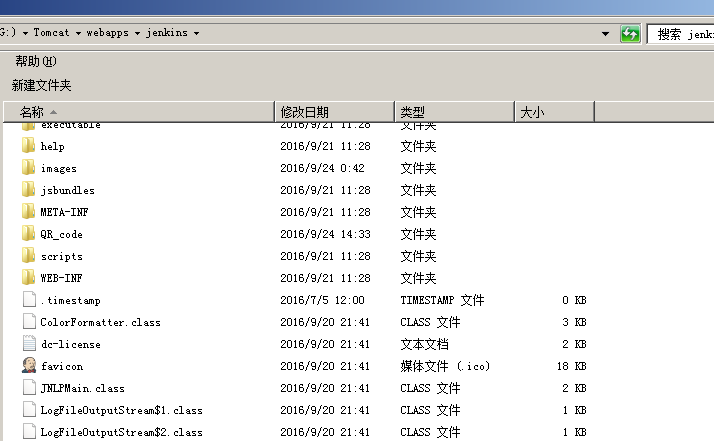This screenshot has height=441, width=714.
Task: Click the green refresh button in address bar
Action: [630, 34]
